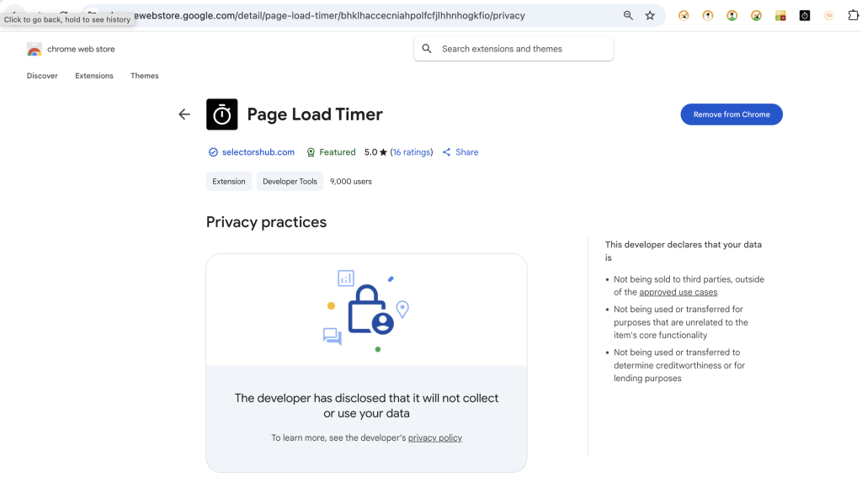Visit the selectorshub.com link
The width and height of the screenshot is (862, 504).
[257, 152]
